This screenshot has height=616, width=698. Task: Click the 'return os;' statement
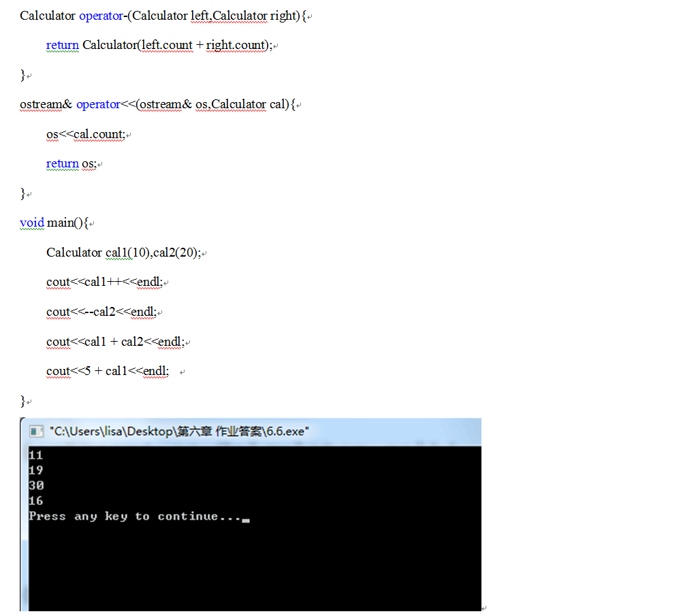coord(72,164)
